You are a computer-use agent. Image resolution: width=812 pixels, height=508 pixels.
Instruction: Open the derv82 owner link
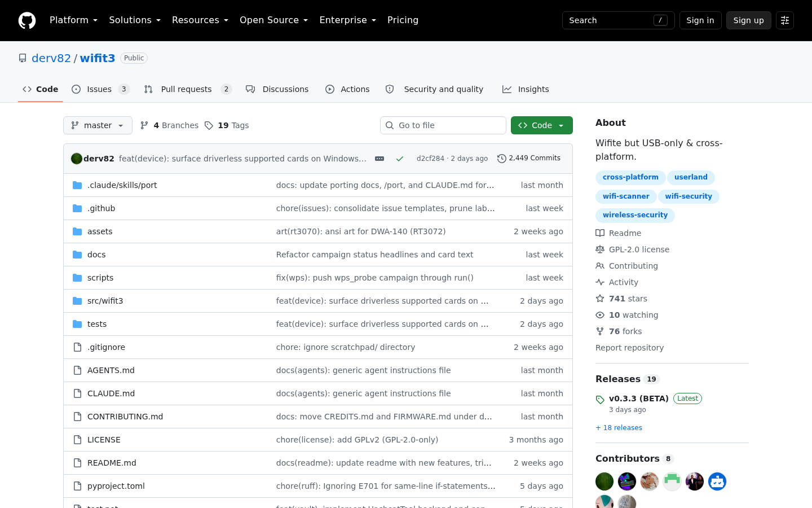pyautogui.click(x=51, y=58)
